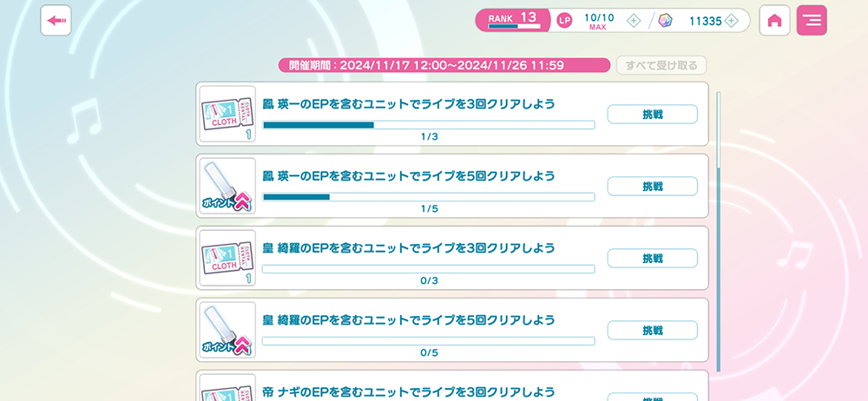Open the home screen via house icon

[x=774, y=21]
